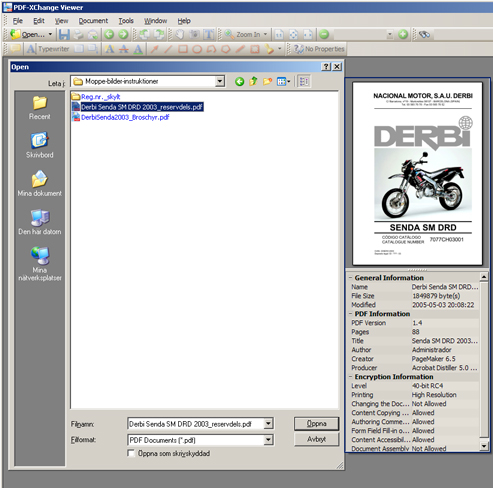Viewport: 493px width, 488px height.
Task: Select the Underline text tool
Action: (138, 49)
